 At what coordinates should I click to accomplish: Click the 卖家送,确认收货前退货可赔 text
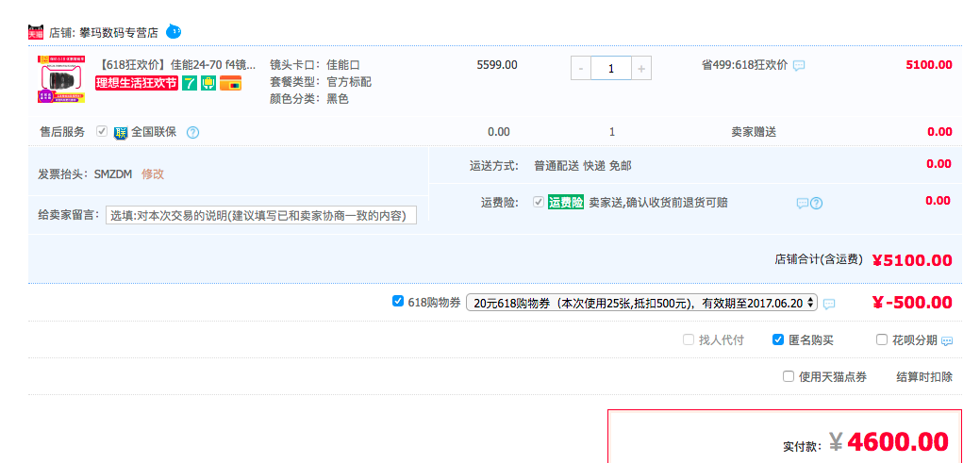point(658,203)
